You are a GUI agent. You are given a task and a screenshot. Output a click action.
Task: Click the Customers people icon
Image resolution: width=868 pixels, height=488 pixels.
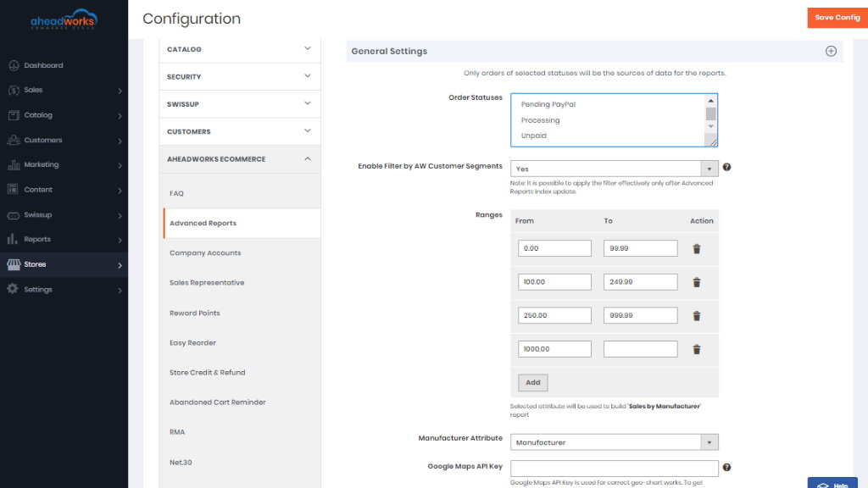coord(14,140)
